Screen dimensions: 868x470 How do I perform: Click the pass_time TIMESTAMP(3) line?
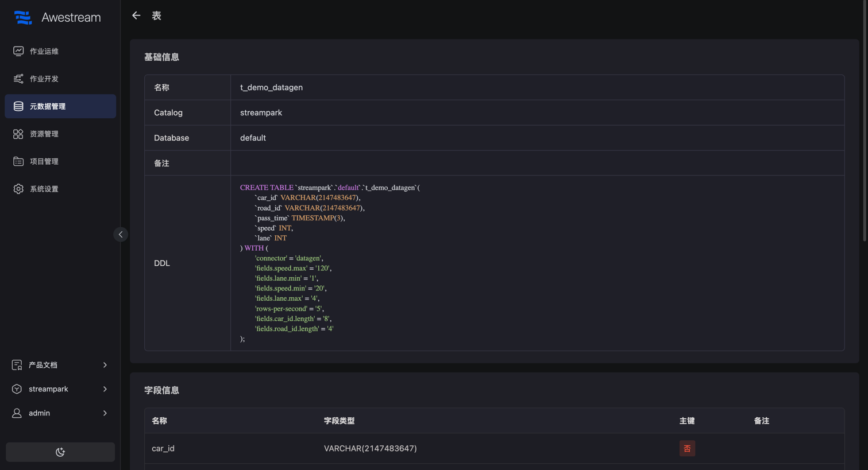(300, 218)
